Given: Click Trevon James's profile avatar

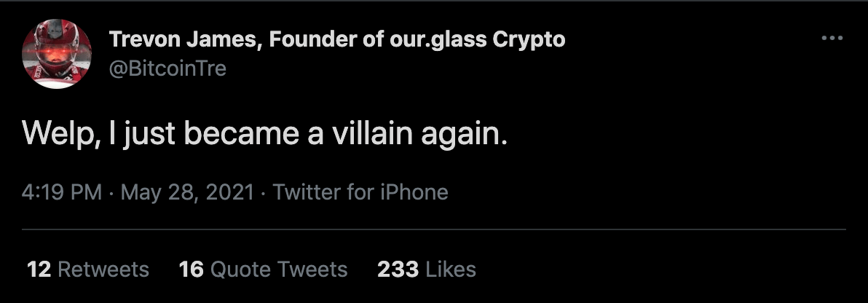Looking at the screenshot, I should coord(57,55).
